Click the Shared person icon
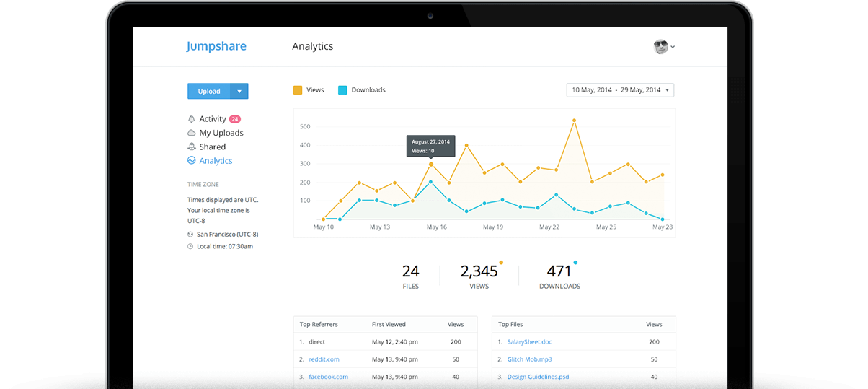Screen dimensions: 868x389 [x=191, y=147]
